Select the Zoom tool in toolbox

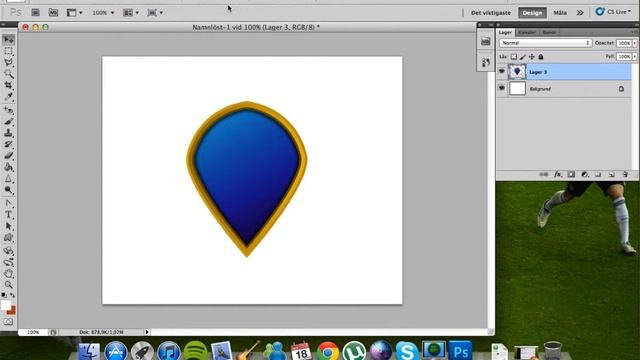(x=9, y=285)
